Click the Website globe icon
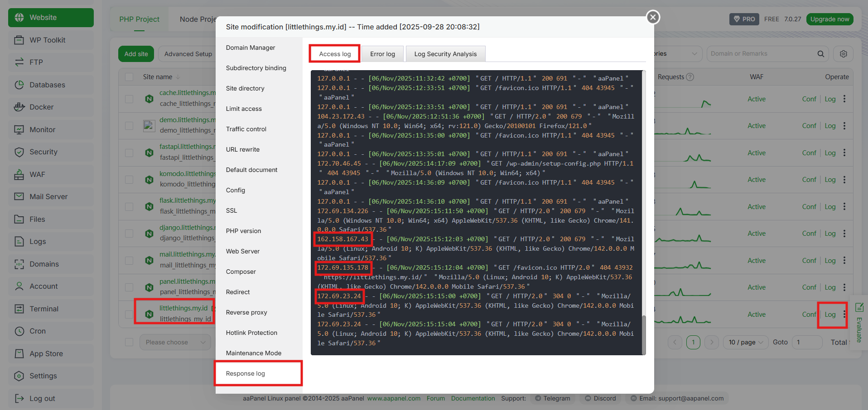The width and height of the screenshot is (868, 410). tap(19, 17)
